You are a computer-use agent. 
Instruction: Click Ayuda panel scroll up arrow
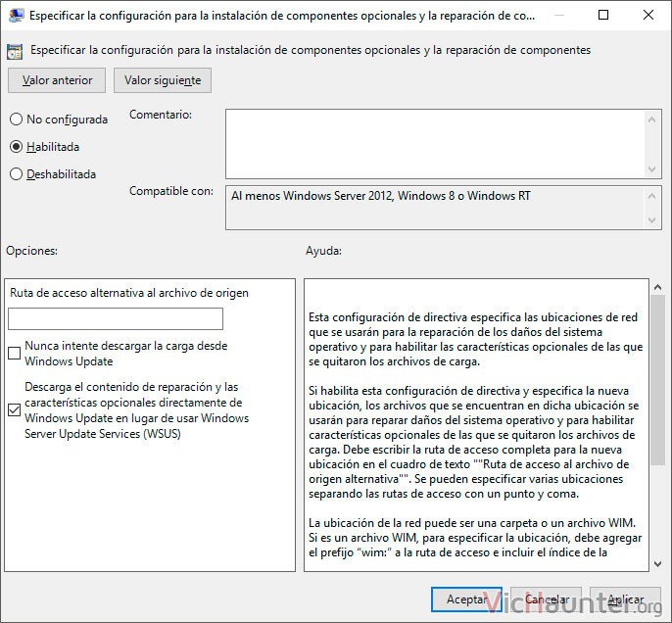pyautogui.click(x=658, y=288)
